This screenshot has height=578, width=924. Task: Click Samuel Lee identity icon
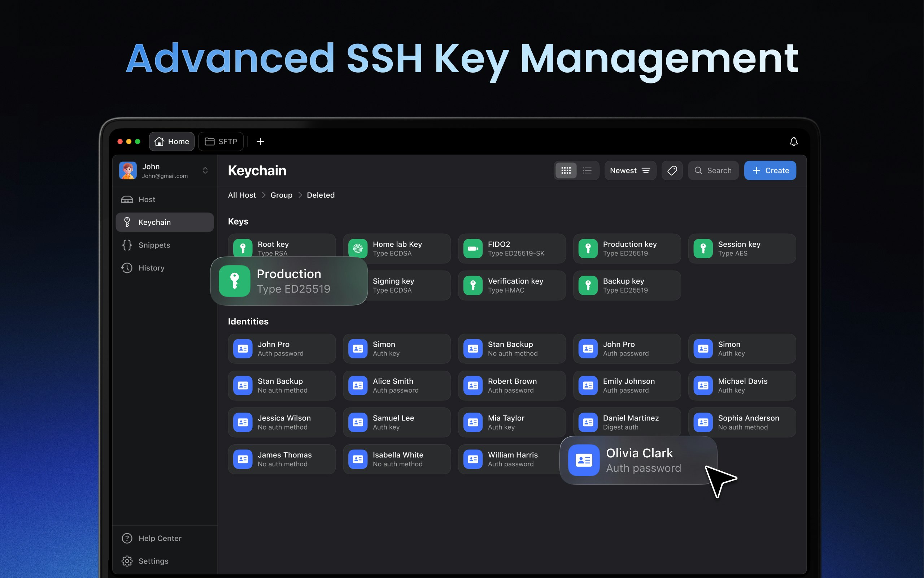pos(358,422)
